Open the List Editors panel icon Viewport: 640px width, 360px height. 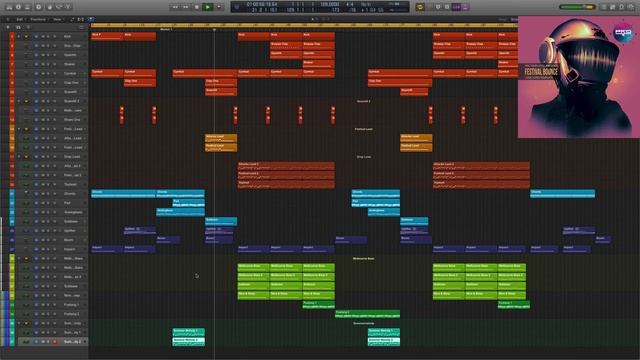(604, 7)
